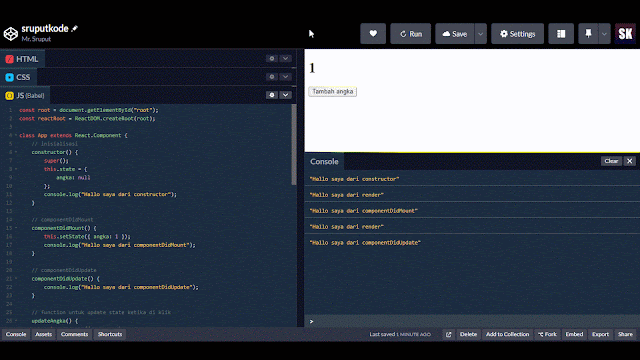This screenshot has width=640, height=360.
Task: Edit pen title via pencil icon
Action: coord(74,29)
